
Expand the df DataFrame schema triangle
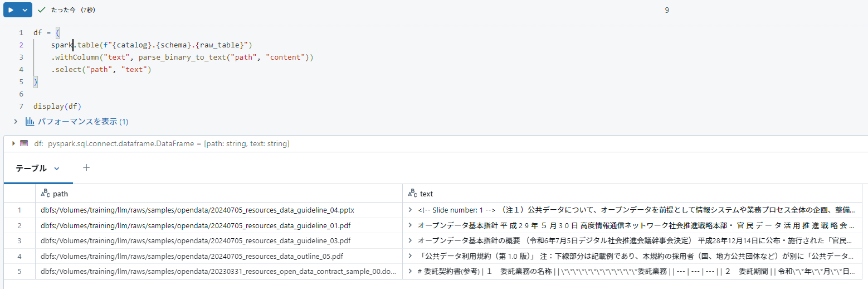[14, 143]
